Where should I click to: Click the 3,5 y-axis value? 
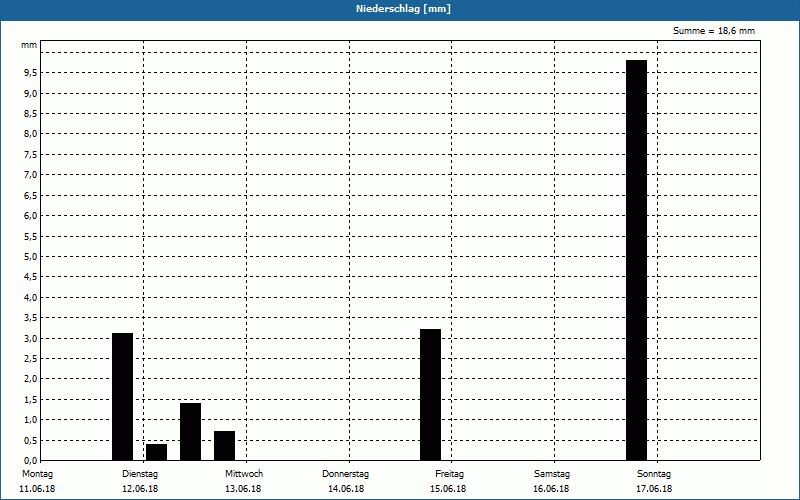coord(30,318)
